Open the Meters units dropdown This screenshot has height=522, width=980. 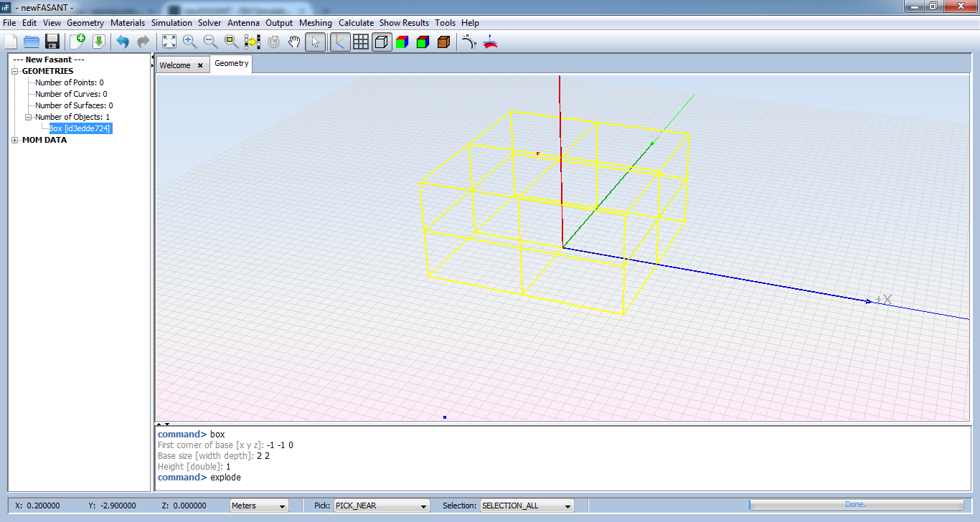click(258, 506)
